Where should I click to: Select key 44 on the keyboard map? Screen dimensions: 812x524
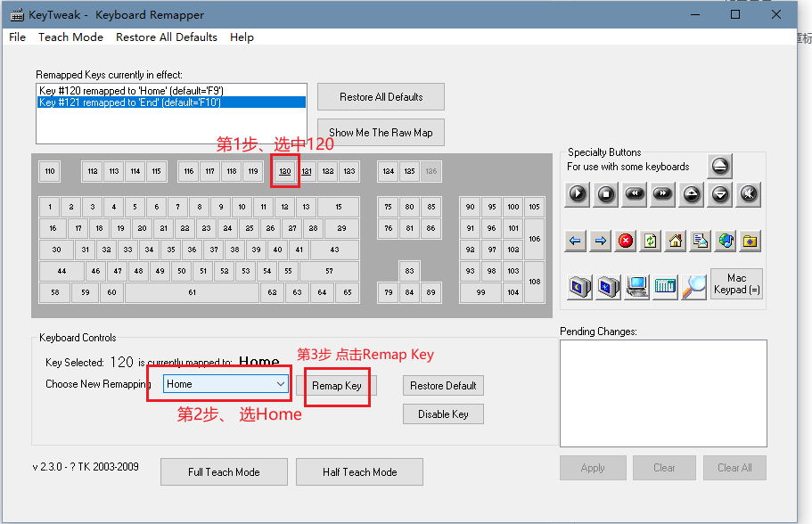coord(62,271)
